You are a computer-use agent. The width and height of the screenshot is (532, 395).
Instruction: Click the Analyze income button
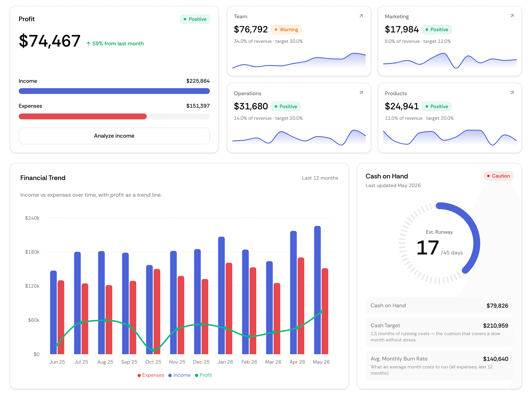pyautogui.click(x=114, y=136)
